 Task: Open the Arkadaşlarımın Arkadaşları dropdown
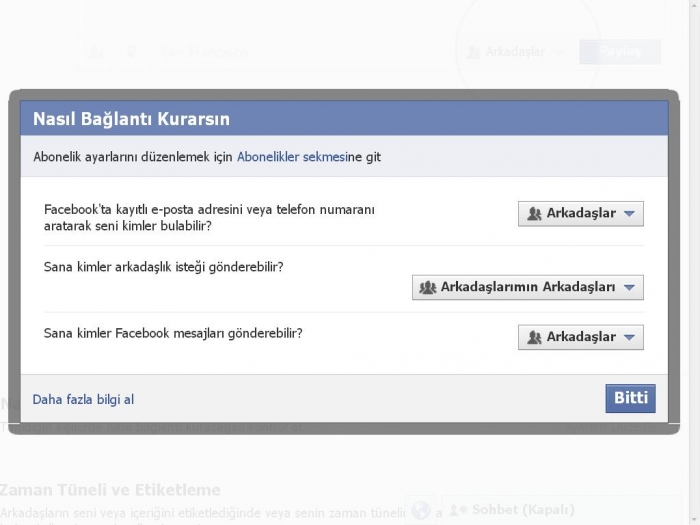[x=528, y=287]
